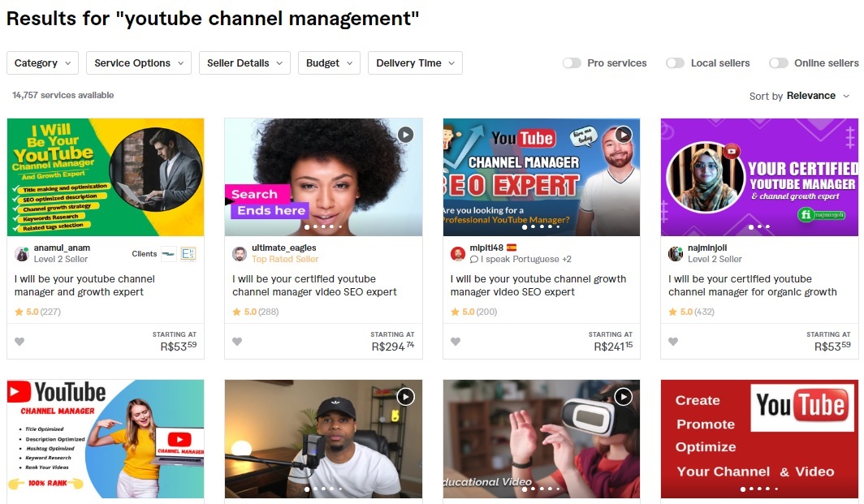The image size is (864, 504).
Task: Click the R$294 price on ultimate_eagles gig
Action: (x=393, y=347)
